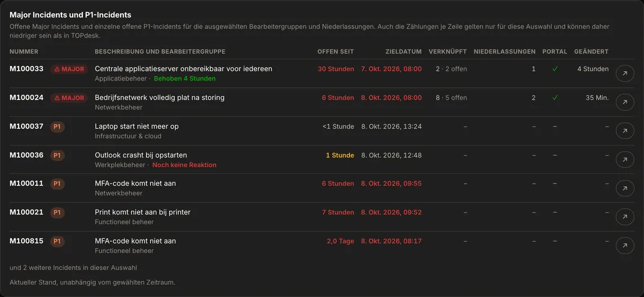Click '35 Min.' changed time
This screenshot has width=644, height=297.
coord(597,98)
